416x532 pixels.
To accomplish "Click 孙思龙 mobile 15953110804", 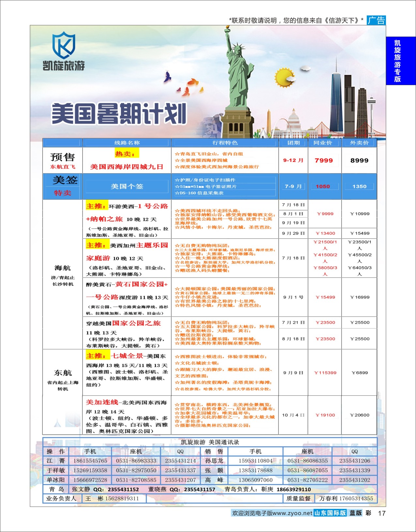I will [x=256, y=461].
